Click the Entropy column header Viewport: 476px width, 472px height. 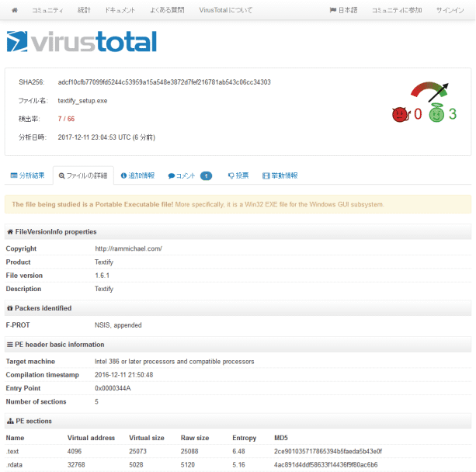tap(245, 438)
